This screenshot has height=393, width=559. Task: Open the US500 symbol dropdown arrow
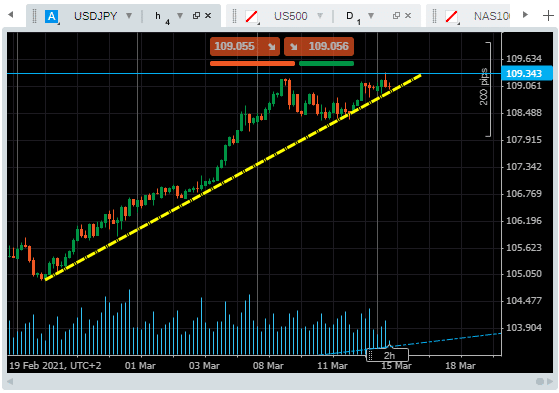pyautogui.click(x=320, y=16)
